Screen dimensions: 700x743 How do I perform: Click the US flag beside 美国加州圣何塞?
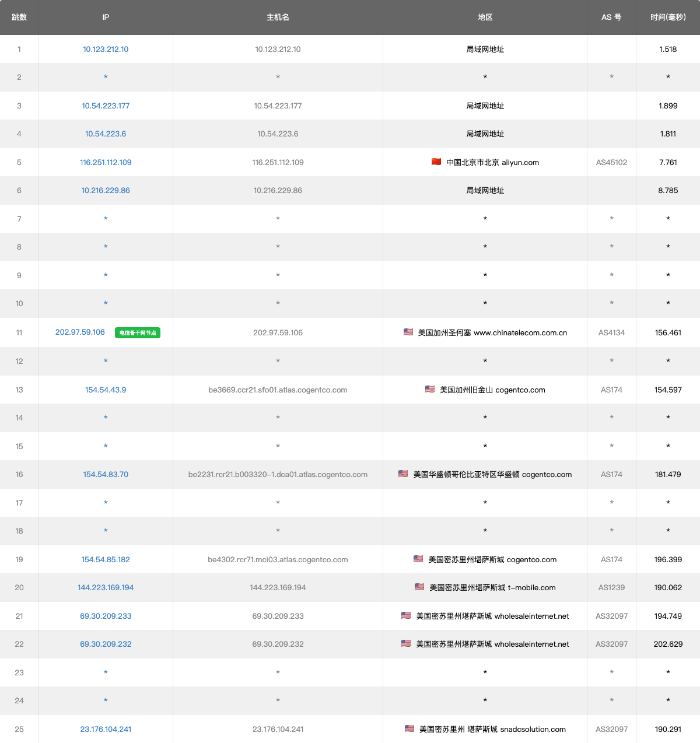point(408,332)
